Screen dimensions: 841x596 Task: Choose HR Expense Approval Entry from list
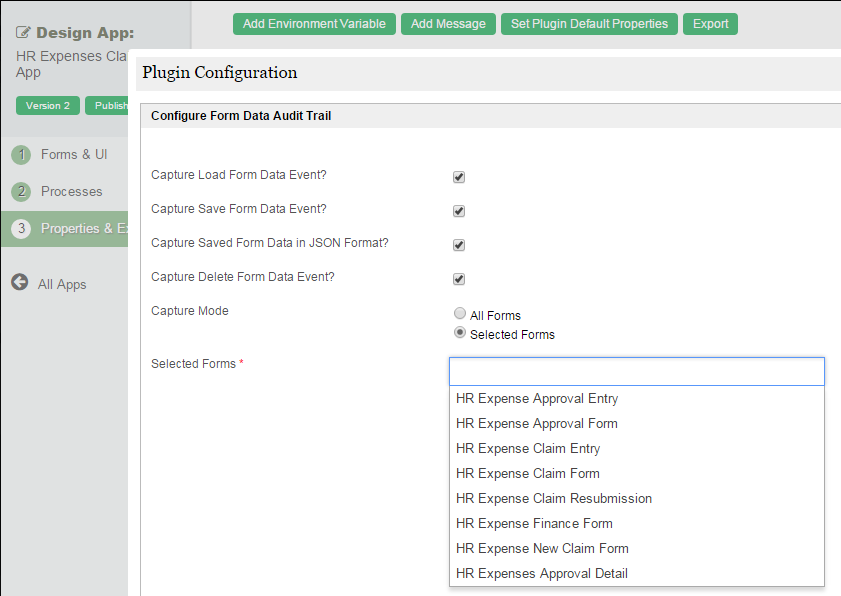pos(536,398)
